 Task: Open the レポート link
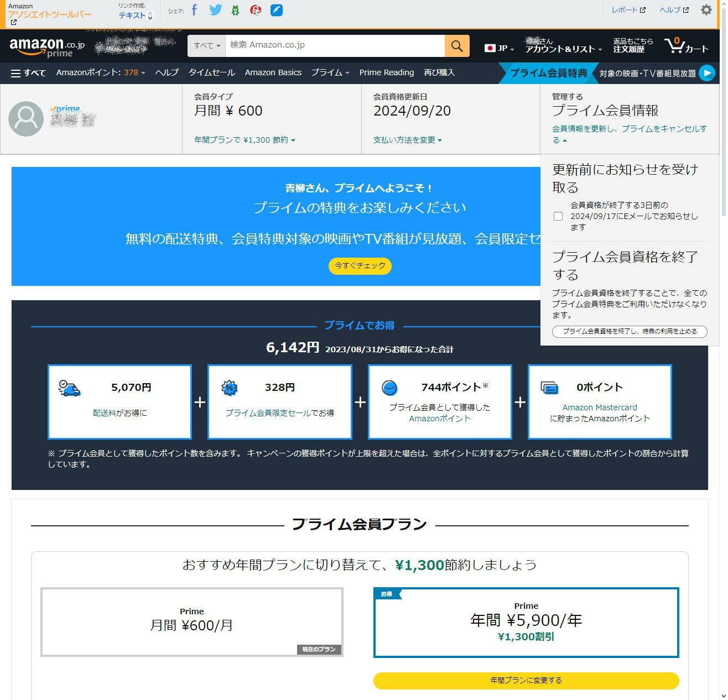[x=628, y=10]
